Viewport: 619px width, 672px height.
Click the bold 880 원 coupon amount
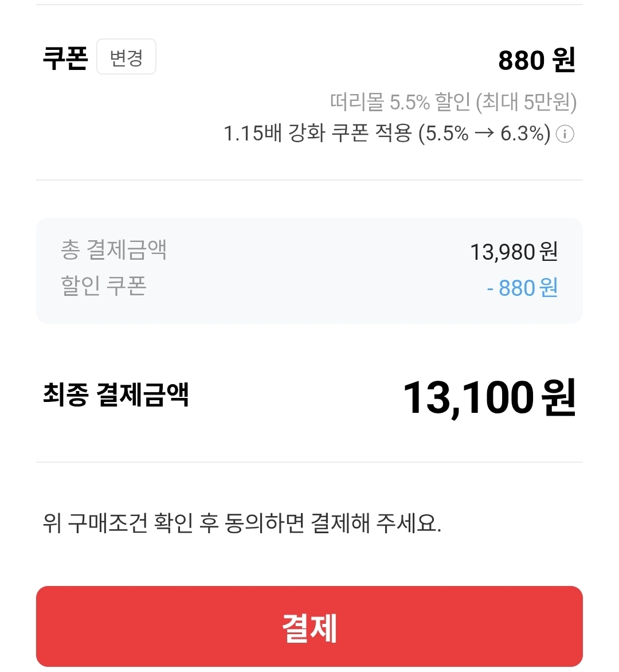pos(536,60)
